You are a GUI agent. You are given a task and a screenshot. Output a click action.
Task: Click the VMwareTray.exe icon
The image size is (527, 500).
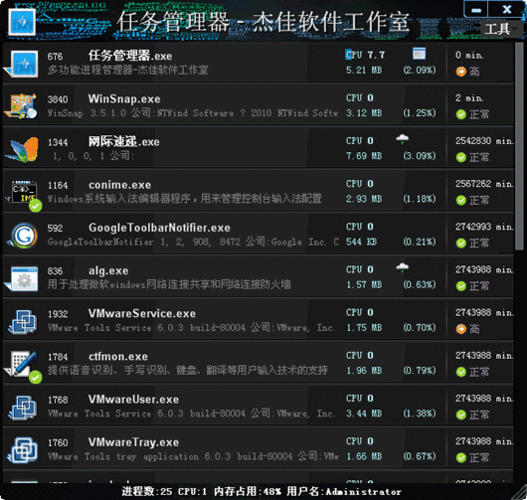pyautogui.click(x=24, y=450)
